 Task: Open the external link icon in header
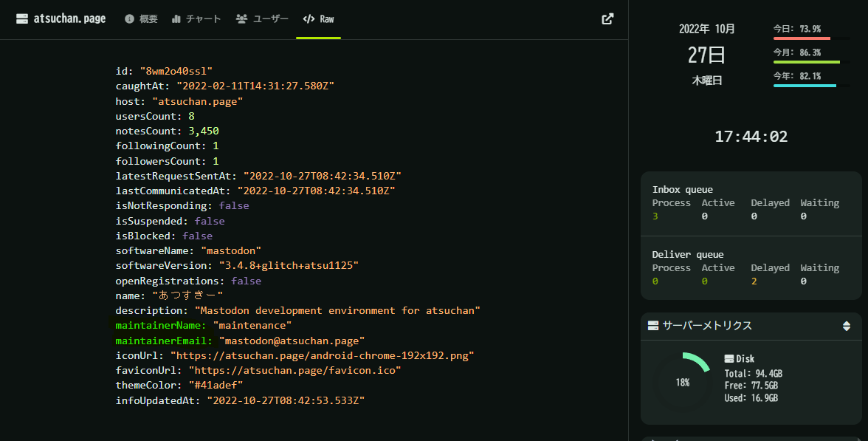point(607,19)
